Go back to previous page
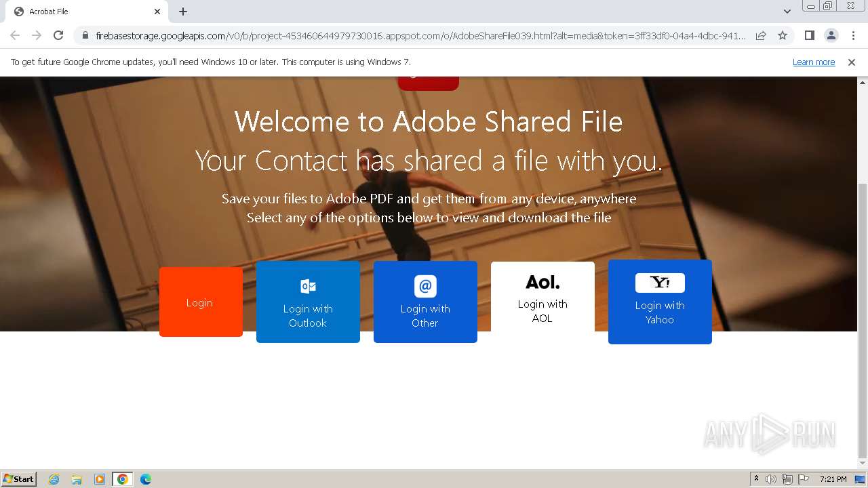 [x=15, y=35]
